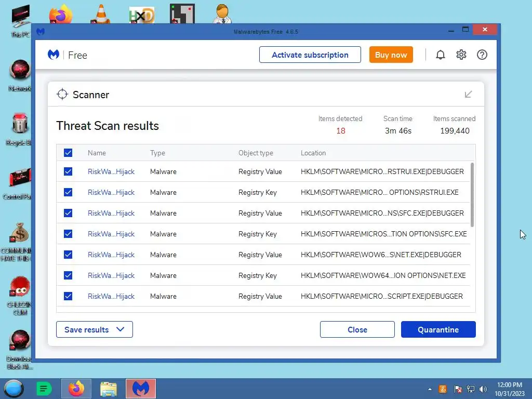The image size is (532, 399).
Task: Open the This PC desktop icon
Action: (x=21, y=20)
